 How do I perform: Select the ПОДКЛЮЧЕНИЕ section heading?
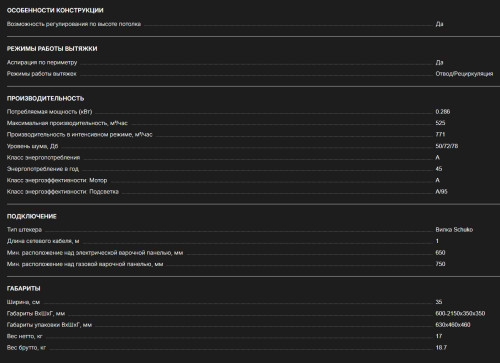click(32, 216)
